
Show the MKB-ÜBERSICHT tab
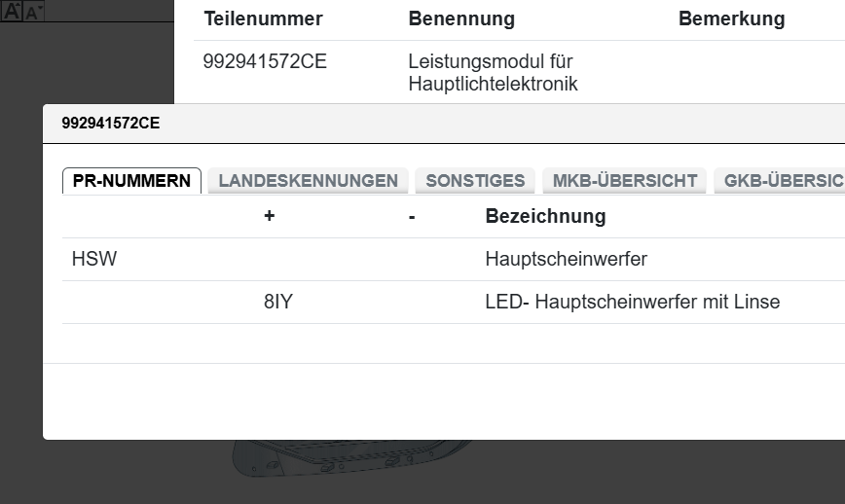click(624, 181)
